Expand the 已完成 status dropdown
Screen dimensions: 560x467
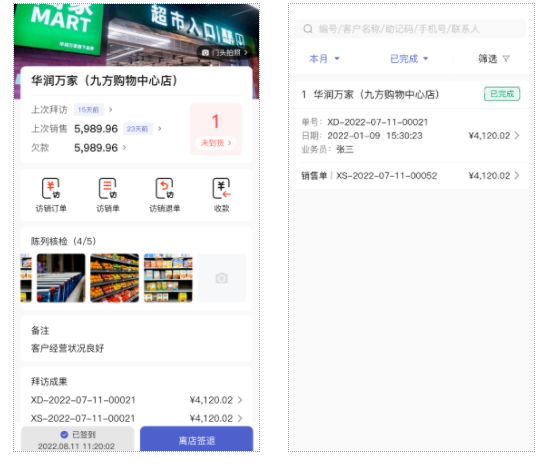click(x=409, y=59)
